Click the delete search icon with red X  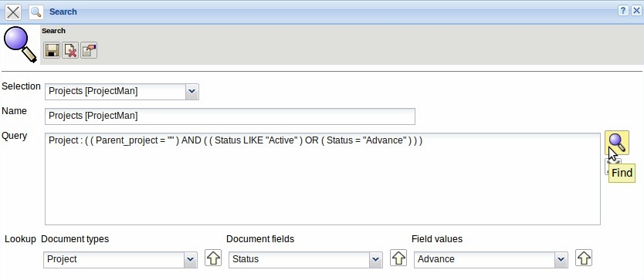pos(70,50)
